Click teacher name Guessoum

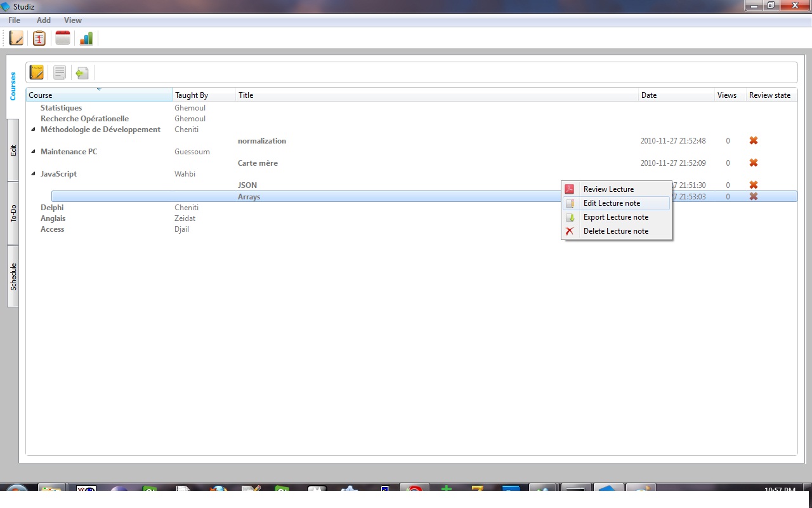tap(192, 152)
